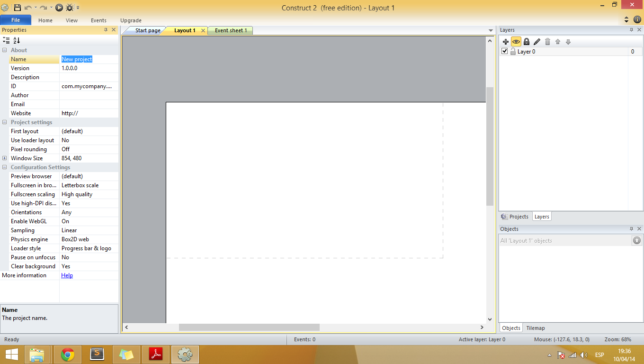Add a new layer with plus icon
Image resolution: width=644 pixels, height=364 pixels.
click(x=506, y=42)
